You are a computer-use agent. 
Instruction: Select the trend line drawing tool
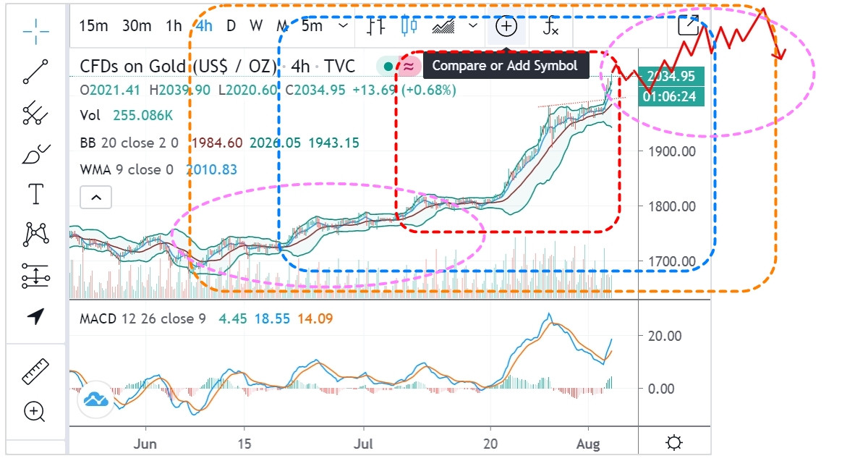click(x=35, y=71)
